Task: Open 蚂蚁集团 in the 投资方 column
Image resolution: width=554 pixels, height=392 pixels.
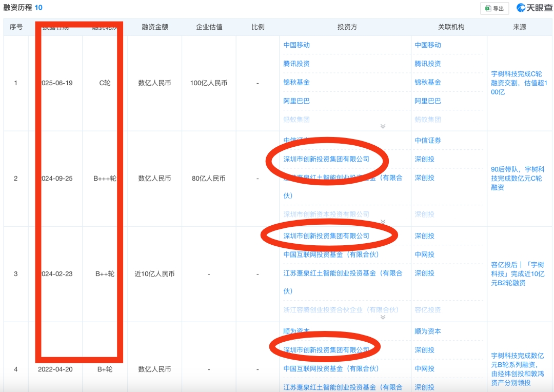Action: (x=296, y=120)
